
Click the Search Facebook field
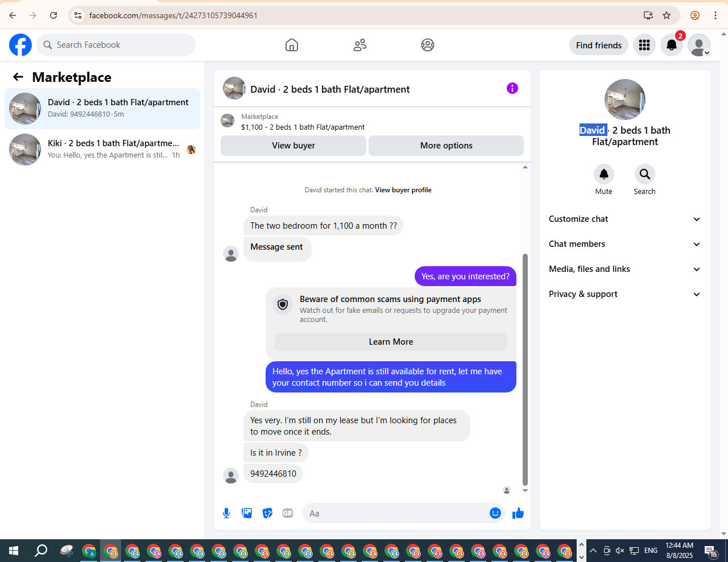pos(116,45)
